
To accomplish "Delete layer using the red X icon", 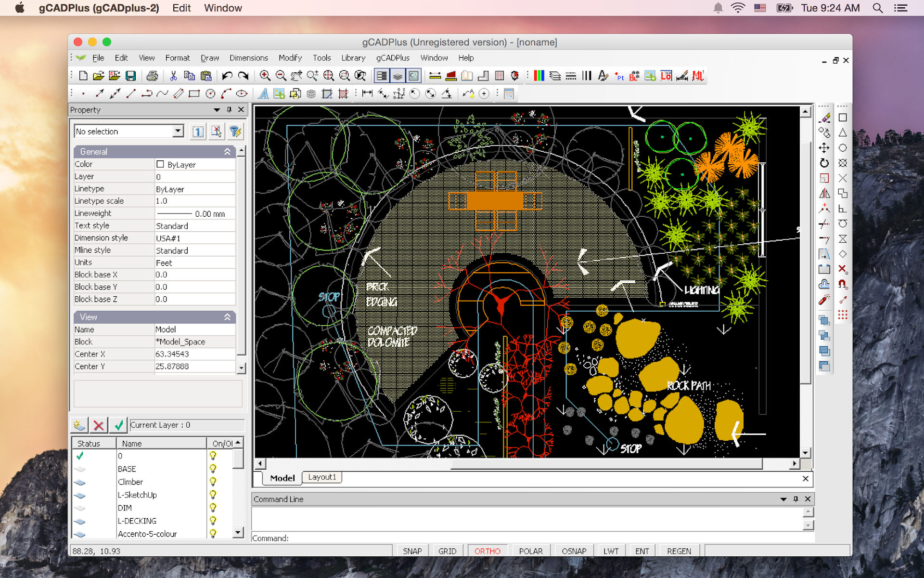I will point(99,425).
